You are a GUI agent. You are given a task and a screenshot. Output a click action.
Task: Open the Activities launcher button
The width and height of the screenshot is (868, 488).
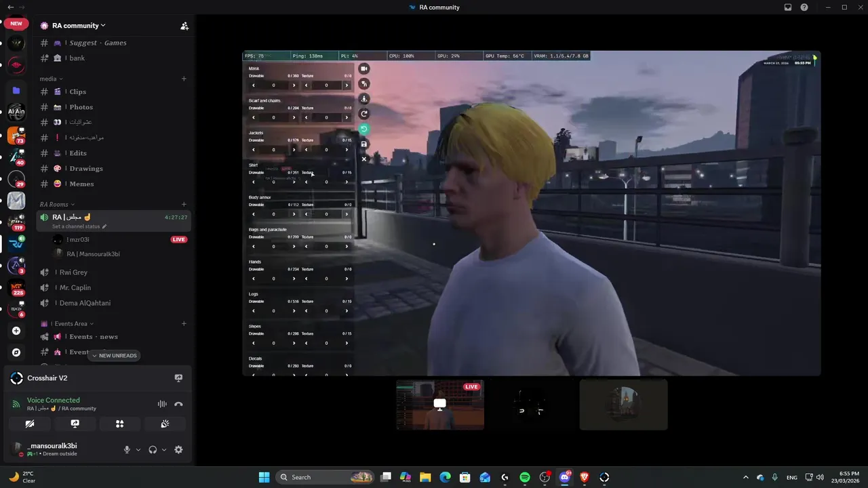click(120, 424)
